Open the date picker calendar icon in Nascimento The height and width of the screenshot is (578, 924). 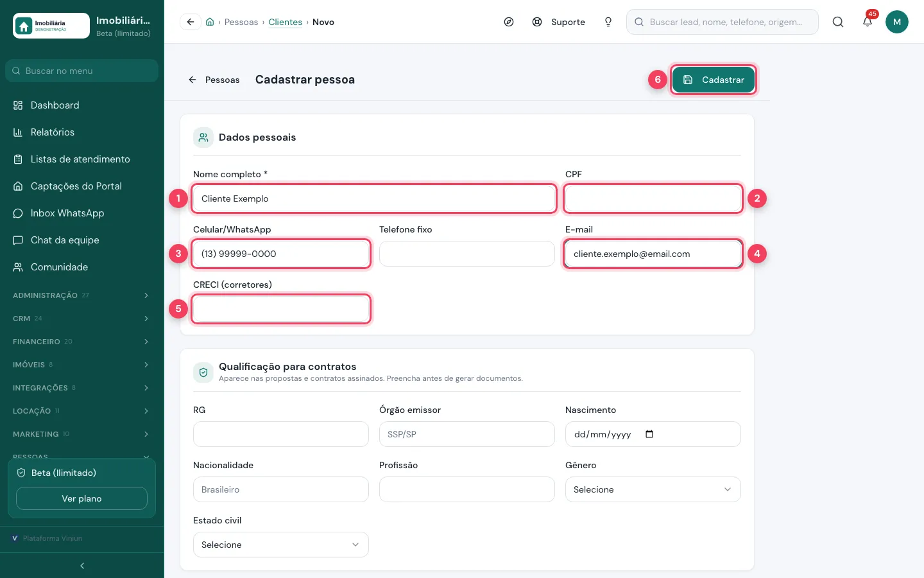click(x=649, y=434)
